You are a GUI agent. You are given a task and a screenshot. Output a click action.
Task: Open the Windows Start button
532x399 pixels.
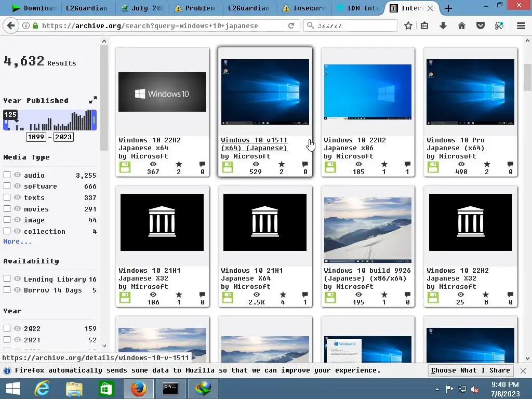pos(13,389)
